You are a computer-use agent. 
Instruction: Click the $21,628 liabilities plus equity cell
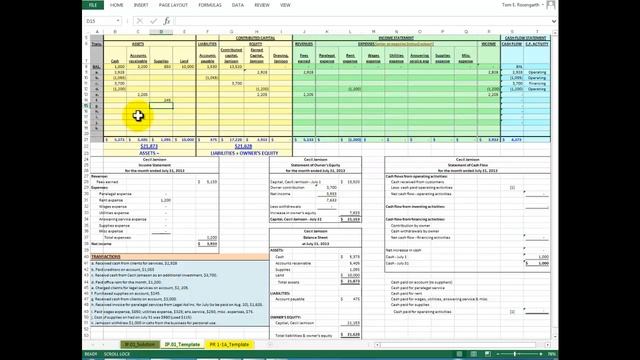coord(244,146)
